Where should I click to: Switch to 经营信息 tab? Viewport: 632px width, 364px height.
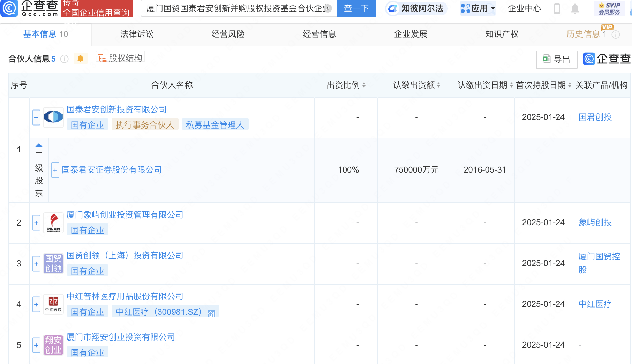[x=319, y=34]
